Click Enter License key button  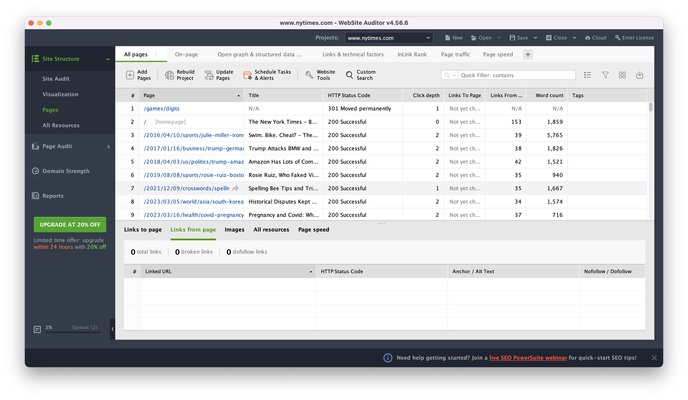[634, 38]
